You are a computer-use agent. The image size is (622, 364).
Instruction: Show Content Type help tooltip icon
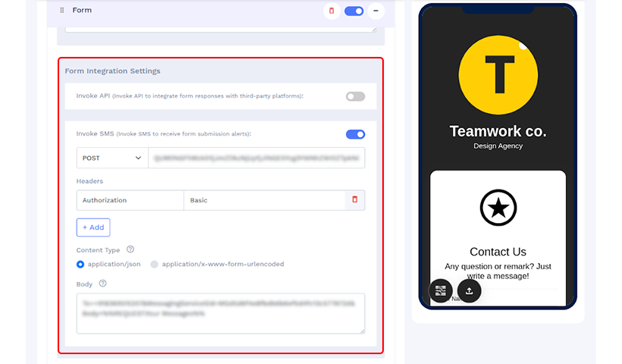click(130, 249)
